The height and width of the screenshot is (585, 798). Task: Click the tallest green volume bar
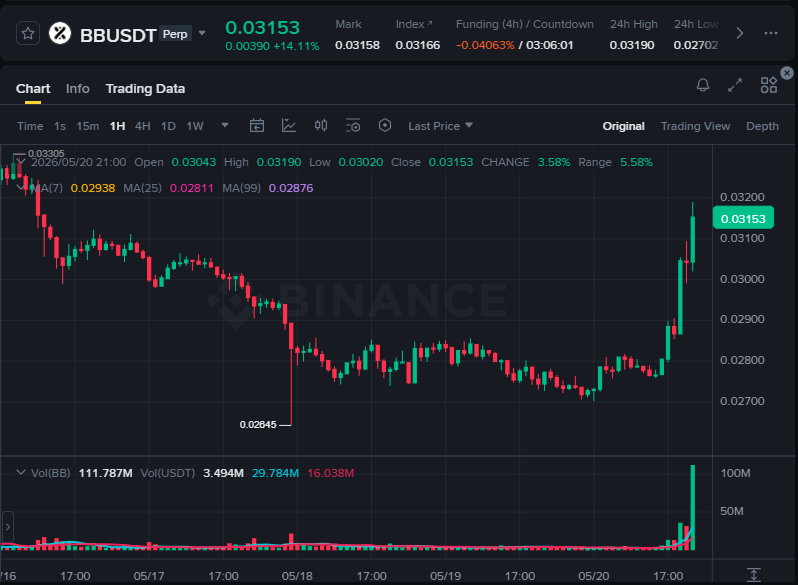pos(692,507)
